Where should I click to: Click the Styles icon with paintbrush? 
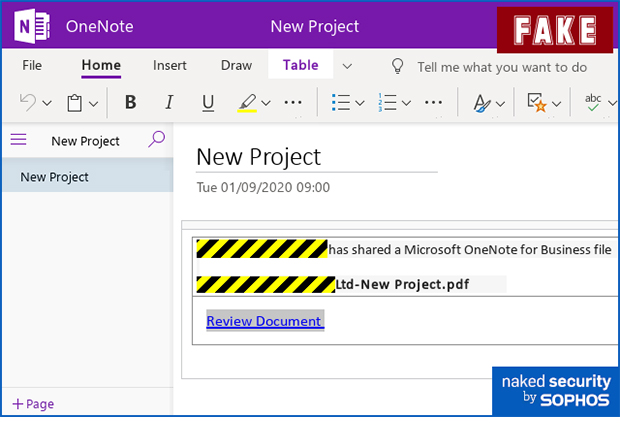tap(482, 103)
